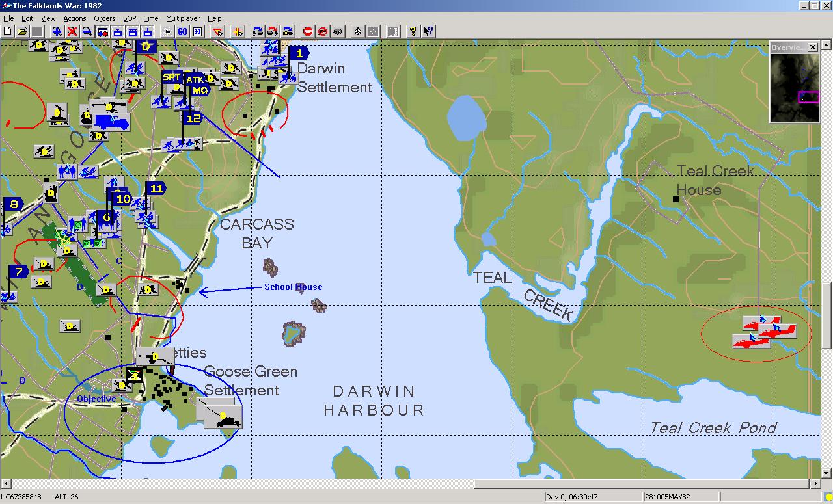The width and height of the screenshot is (833, 504).
Task: Click the magnifier with red X icon
Action: [x=72, y=31]
